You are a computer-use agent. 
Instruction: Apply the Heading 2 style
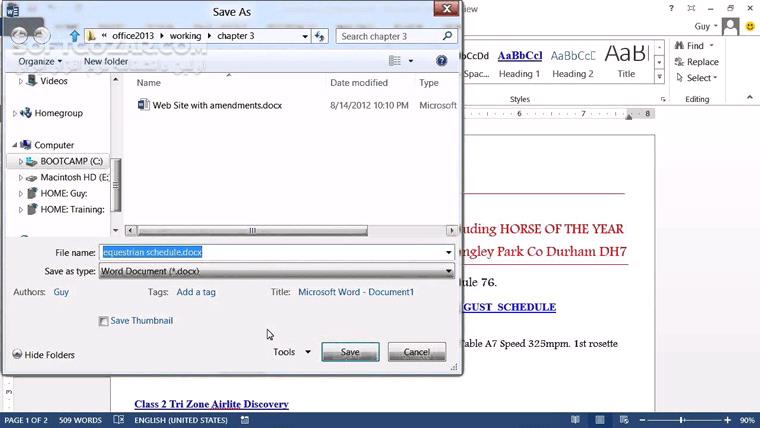pyautogui.click(x=572, y=63)
